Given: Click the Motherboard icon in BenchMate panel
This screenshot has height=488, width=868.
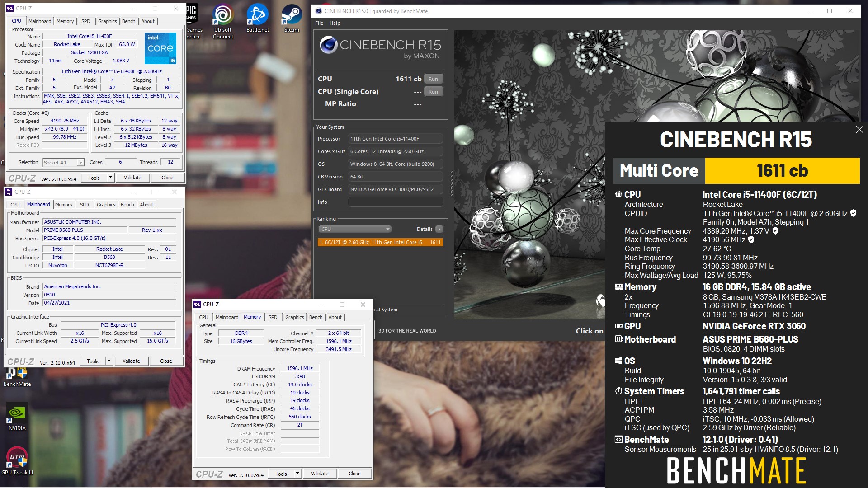Looking at the screenshot, I should click(618, 339).
